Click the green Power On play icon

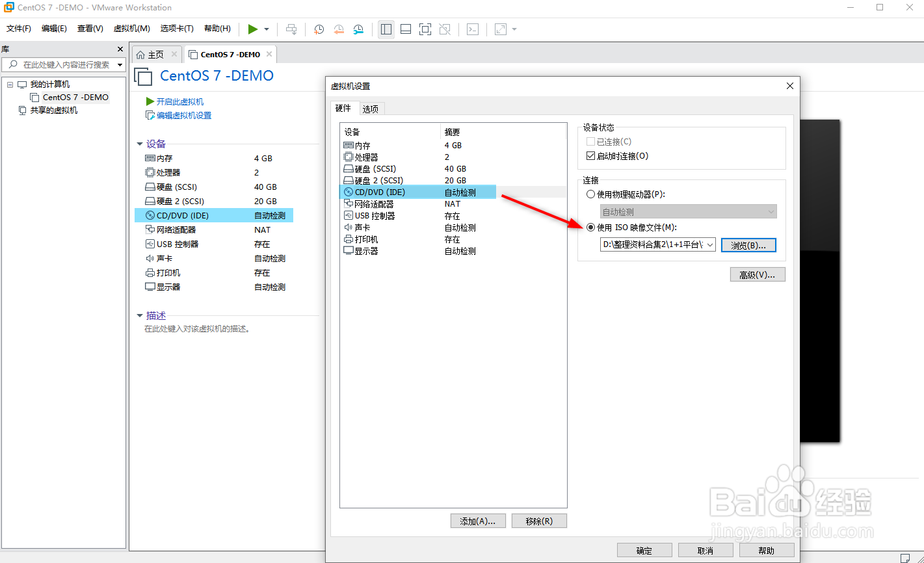253,29
